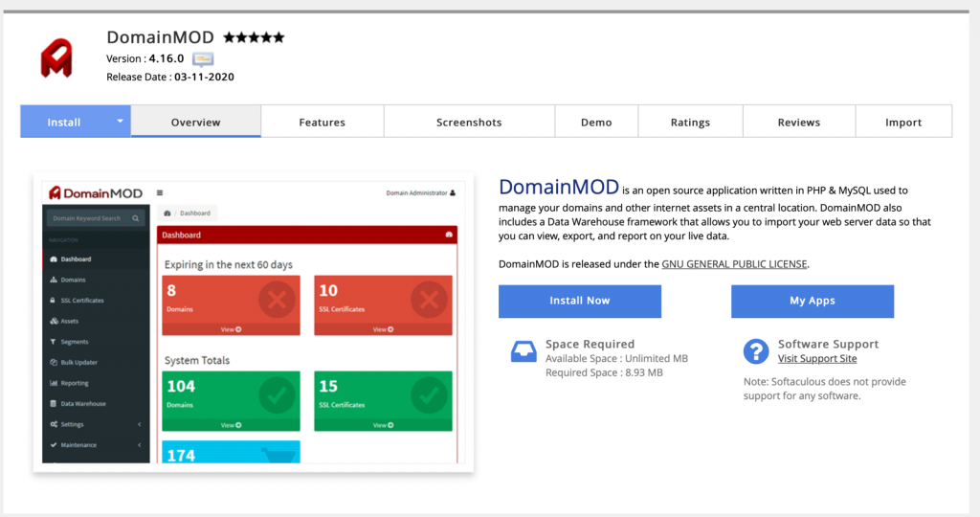
Task: Expand the Settings sidebar chevron
Action: coord(140,424)
